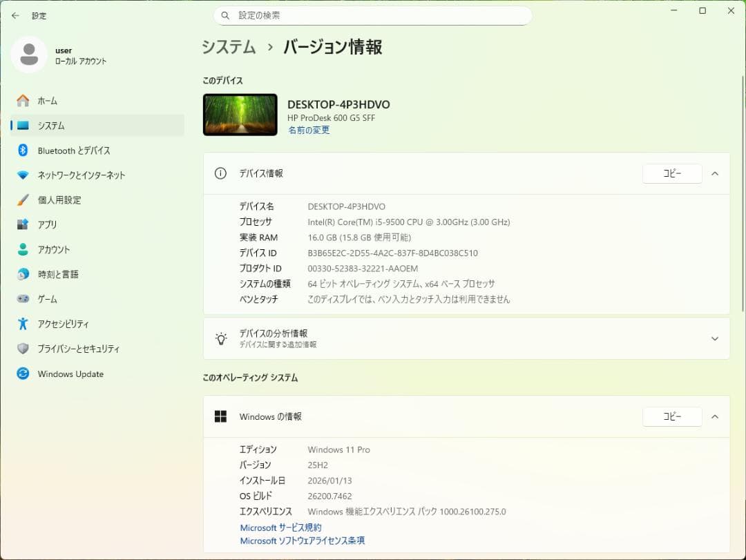Open Windows Update in the sidebar
746x560 pixels.
point(70,374)
